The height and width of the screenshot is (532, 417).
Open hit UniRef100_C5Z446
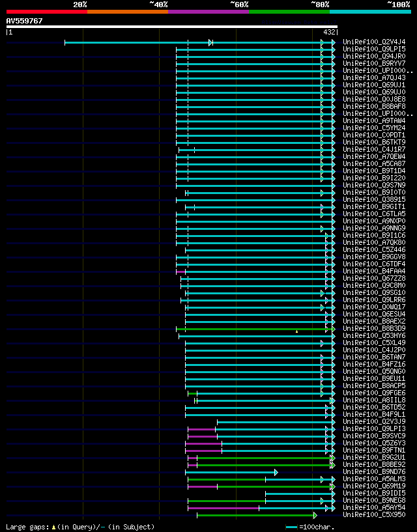(374, 249)
